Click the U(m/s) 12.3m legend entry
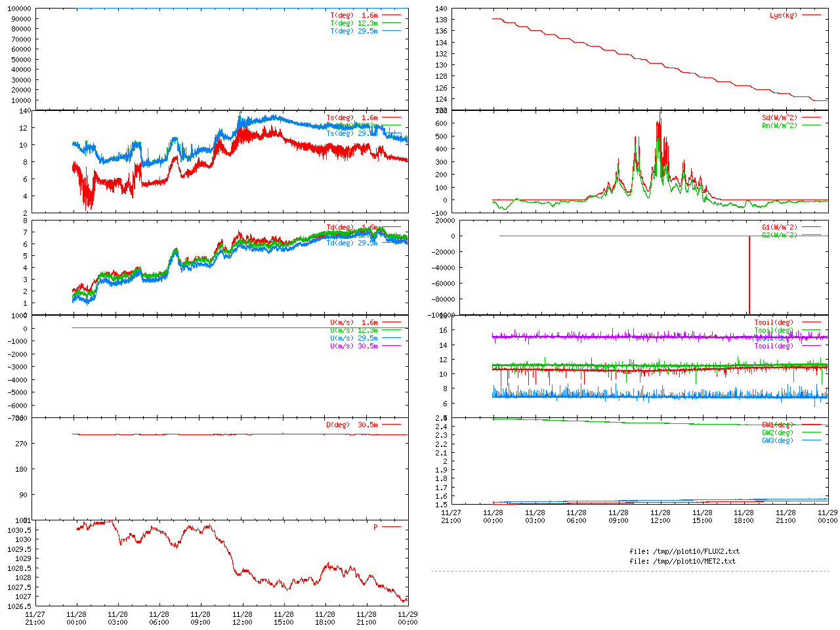The image size is (840, 630). [354, 331]
